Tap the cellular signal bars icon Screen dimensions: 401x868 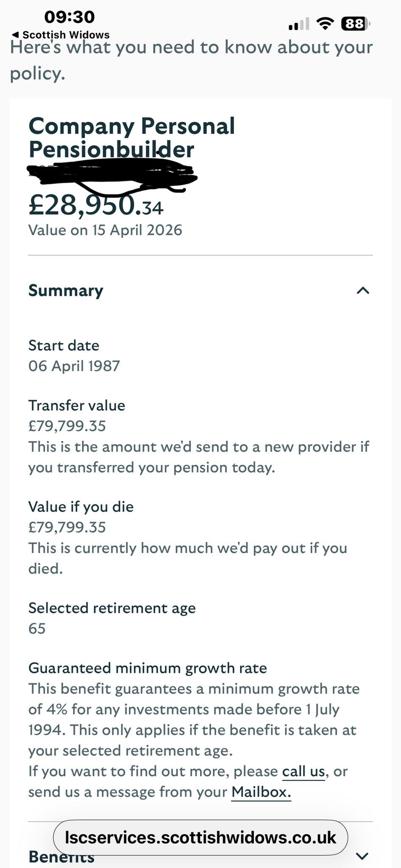[299, 24]
